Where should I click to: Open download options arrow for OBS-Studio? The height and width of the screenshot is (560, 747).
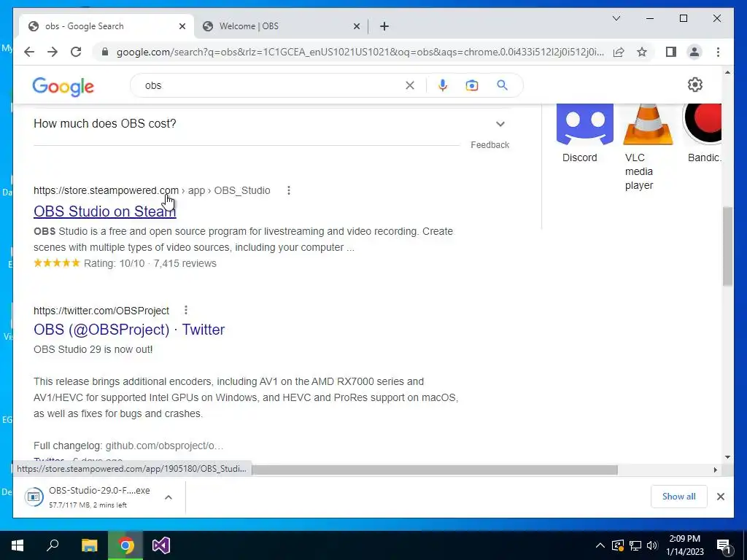click(x=169, y=497)
